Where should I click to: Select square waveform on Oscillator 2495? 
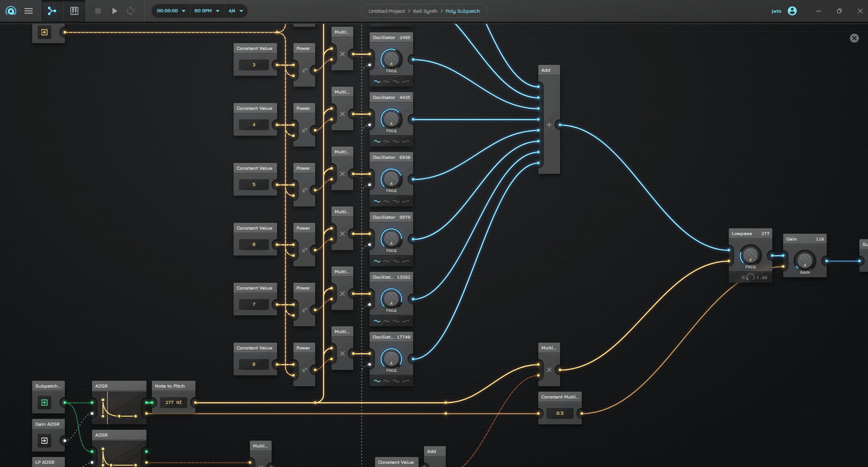click(396, 82)
